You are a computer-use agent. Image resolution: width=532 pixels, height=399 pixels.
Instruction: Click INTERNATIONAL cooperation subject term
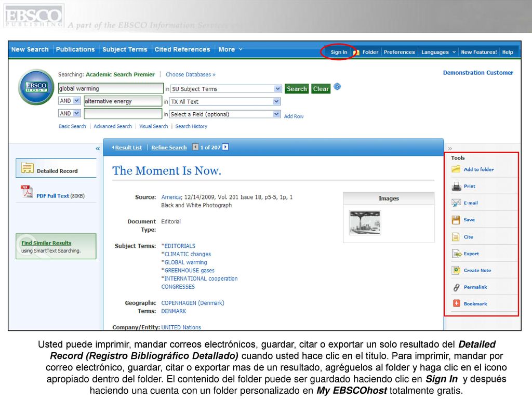[201, 278]
